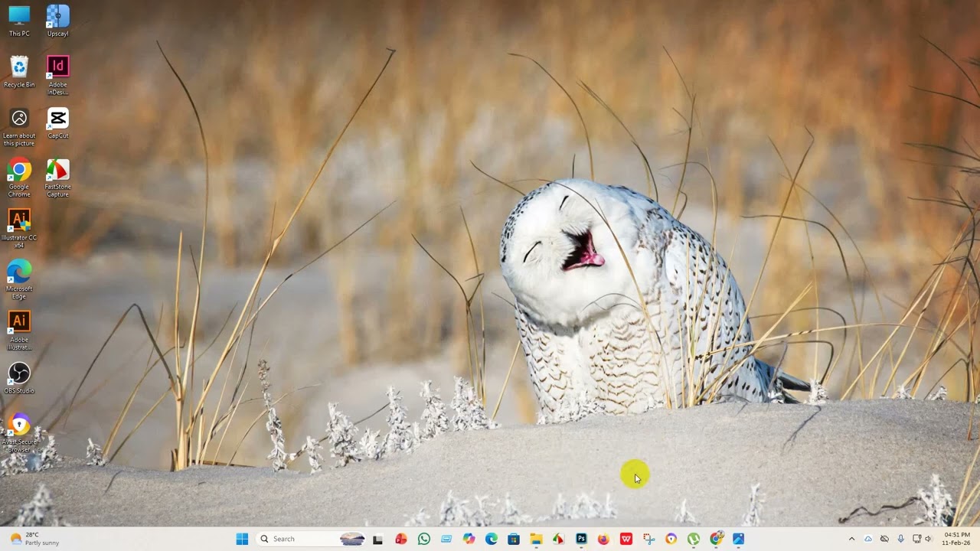The width and height of the screenshot is (980, 551).
Task: Open Microsoft Store from the taskbar
Action: [x=514, y=539]
